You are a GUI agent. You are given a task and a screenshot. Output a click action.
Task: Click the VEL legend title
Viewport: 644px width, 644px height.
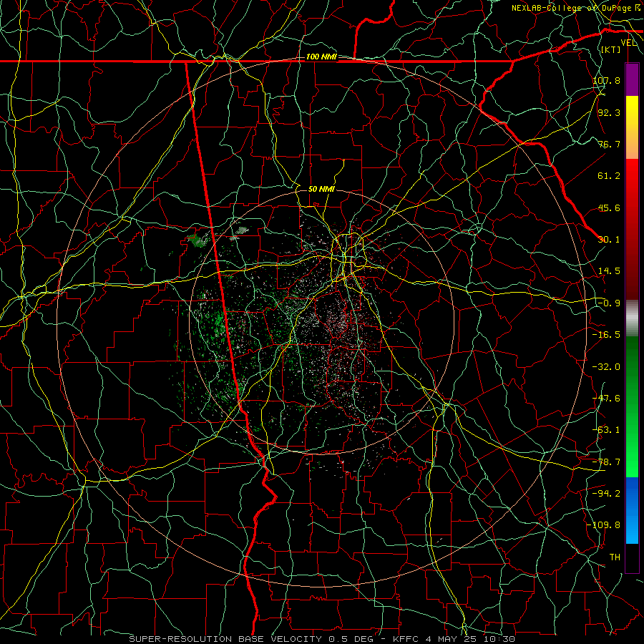point(629,43)
